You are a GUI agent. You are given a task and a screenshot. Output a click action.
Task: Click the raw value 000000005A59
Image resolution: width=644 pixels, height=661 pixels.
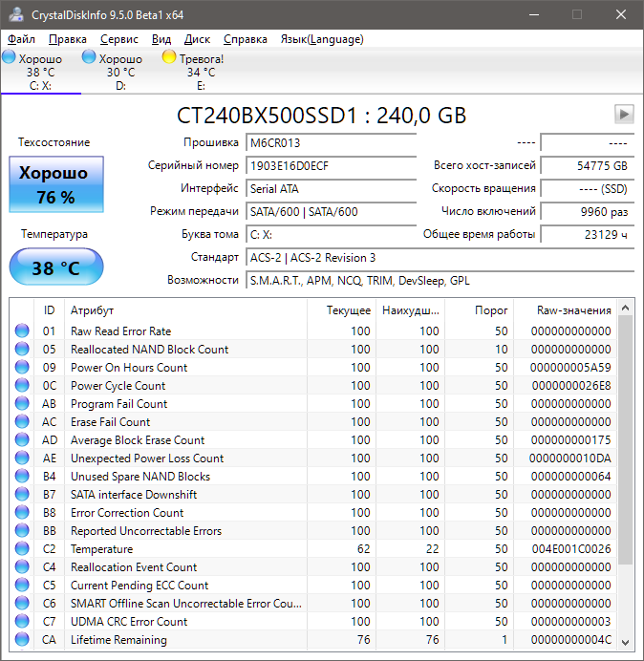point(570,368)
